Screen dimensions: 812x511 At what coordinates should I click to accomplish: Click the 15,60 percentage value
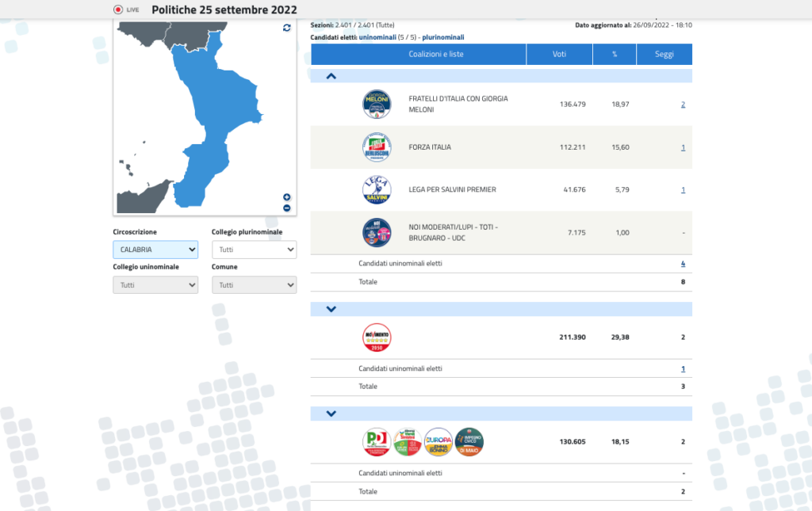(620, 147)
